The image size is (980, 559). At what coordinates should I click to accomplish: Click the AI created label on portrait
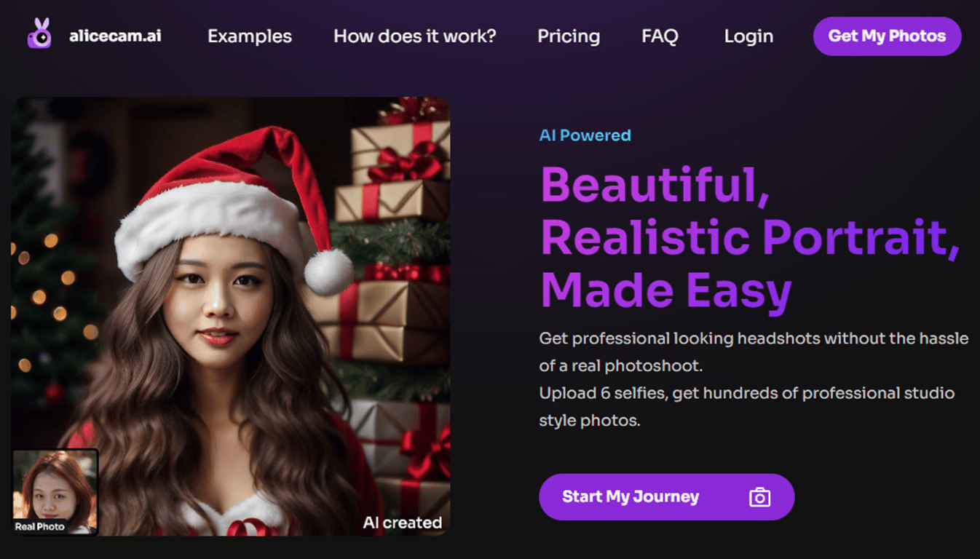point(402,523)
